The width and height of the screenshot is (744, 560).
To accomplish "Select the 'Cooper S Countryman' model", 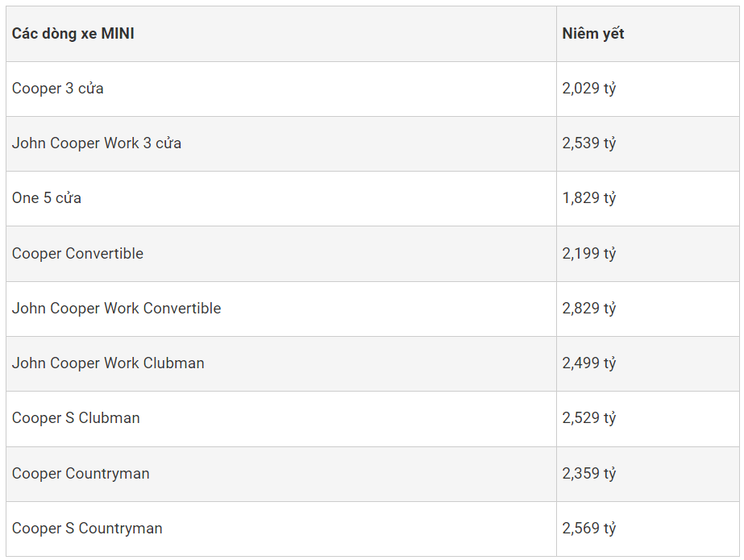I will (87, 529).
